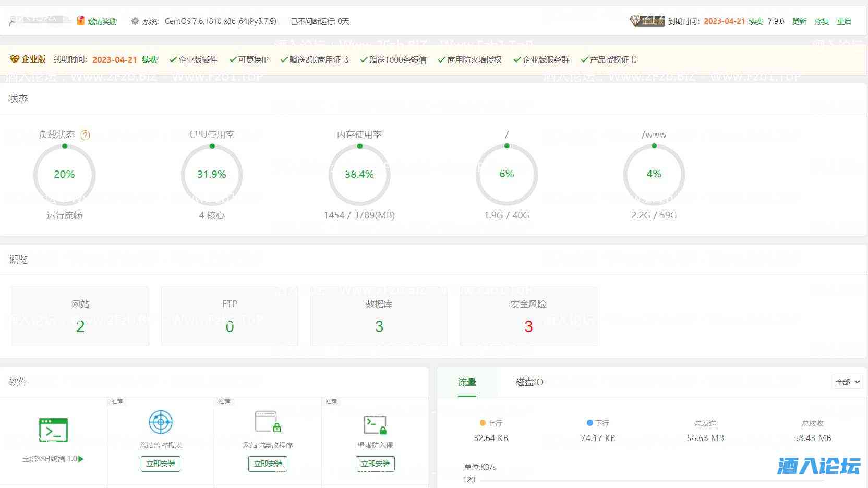Image resolution: width=868 pixels, height=488 pixels.
Task: Open the 宝塔SSH终端 terminal icon
Action: point(53,430)
